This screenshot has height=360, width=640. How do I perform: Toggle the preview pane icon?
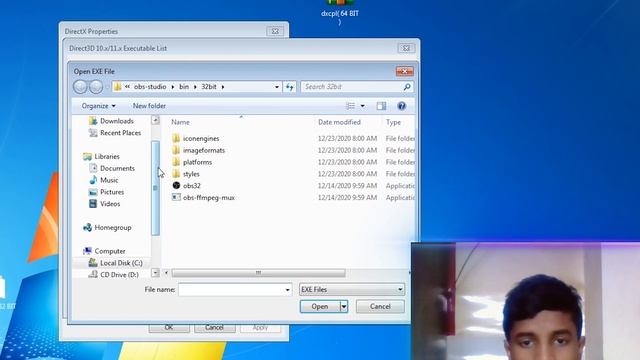(x=381, y=106)
